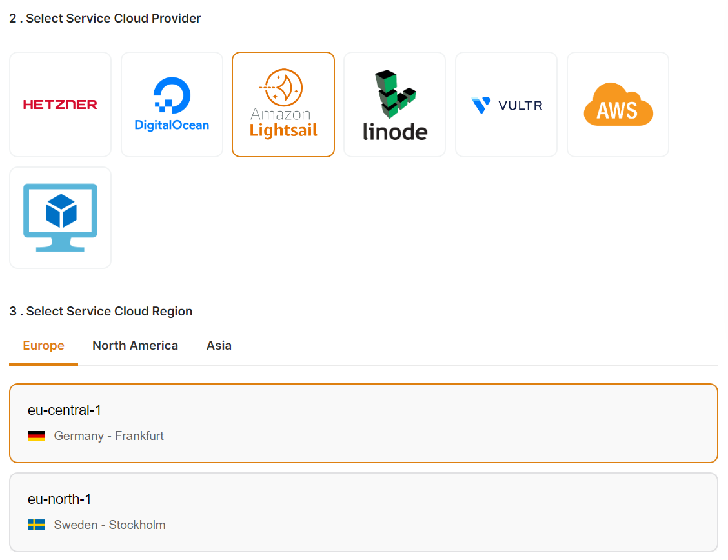Select the blue monitor cube provider
This screenshot has height=560, width=728.
pyautogui.click(x=60, y=218)
